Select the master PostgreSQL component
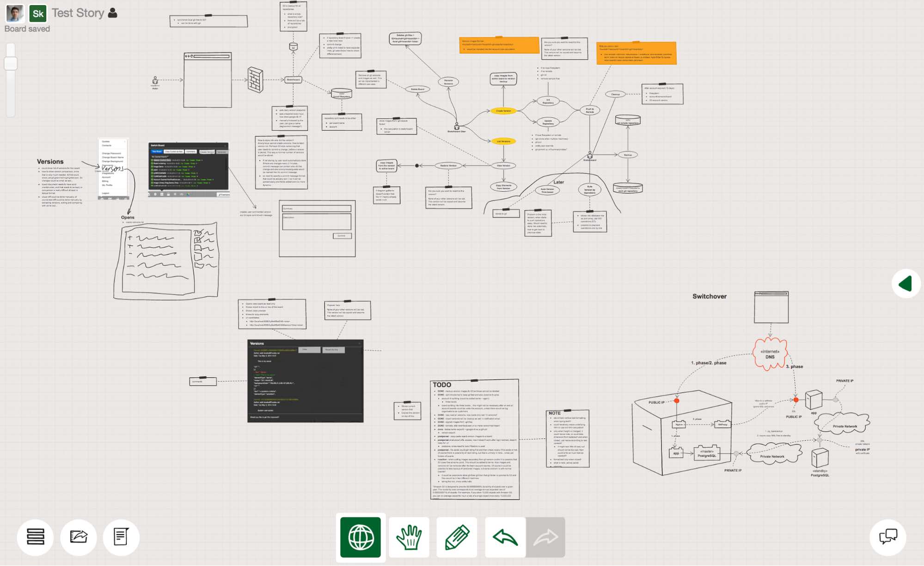 point(706,453)
